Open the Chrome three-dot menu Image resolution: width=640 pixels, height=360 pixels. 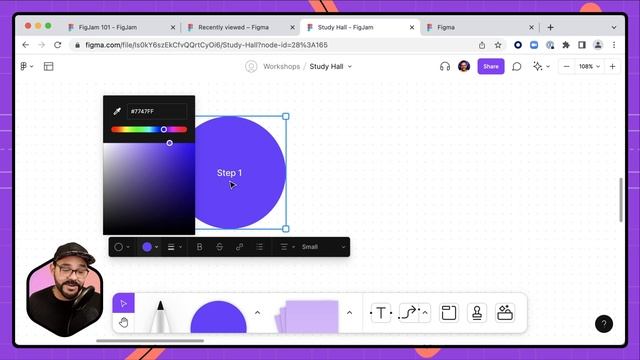pos(614,45)
